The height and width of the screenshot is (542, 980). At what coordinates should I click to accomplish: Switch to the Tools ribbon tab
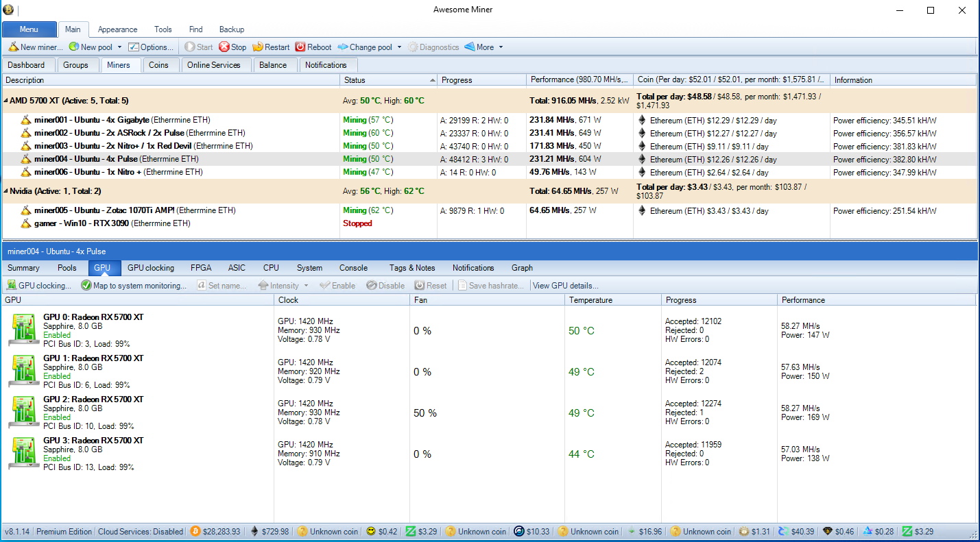coord(163,29)
